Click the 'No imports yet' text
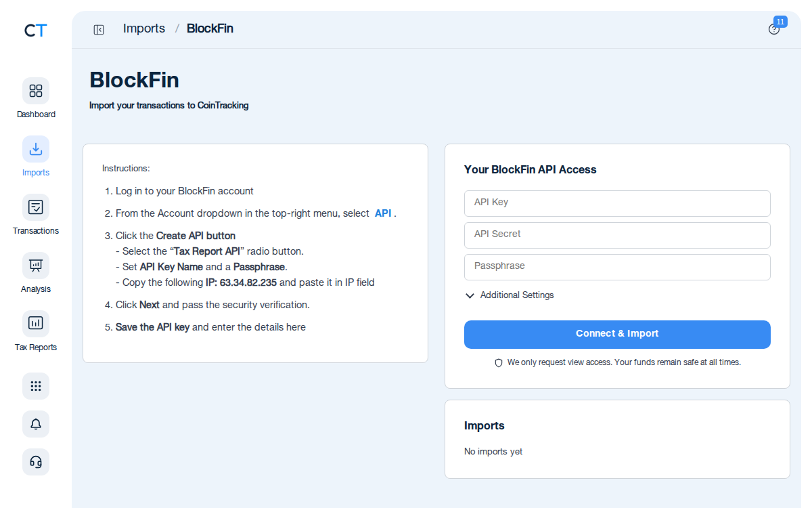Screen dimensions: 812x508 pyautogui.click(x=493, y=452)
